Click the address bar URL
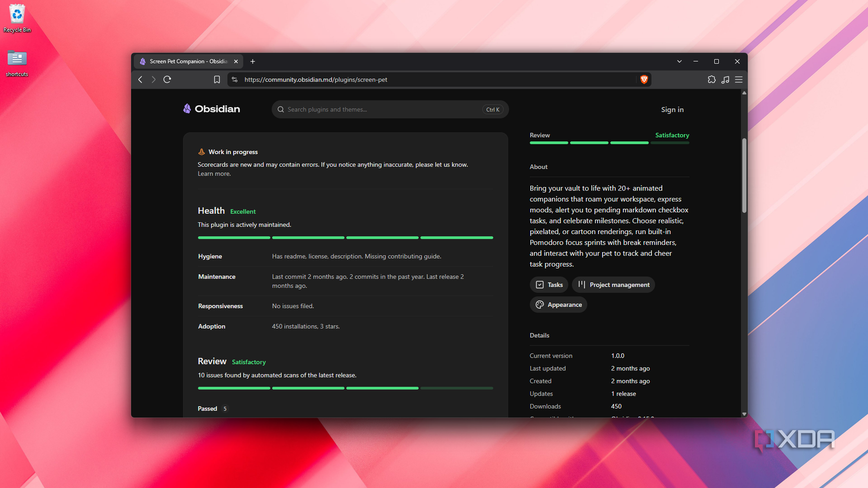868x488 pixels. point(316,79)
